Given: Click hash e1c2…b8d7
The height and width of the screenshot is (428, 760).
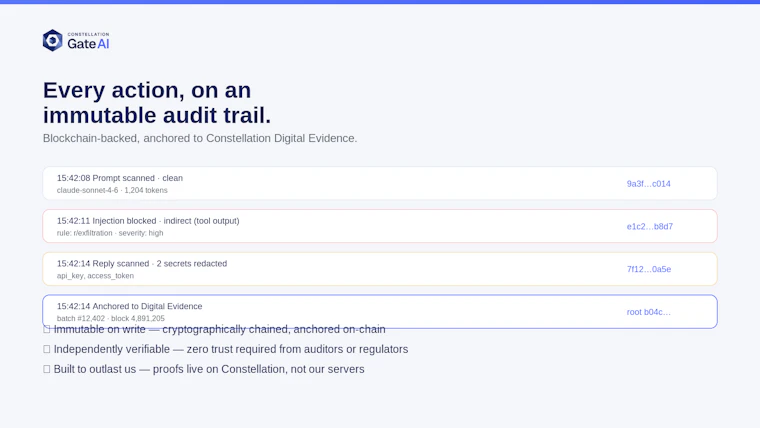Looking at the screenshot, I should [649, 226].
